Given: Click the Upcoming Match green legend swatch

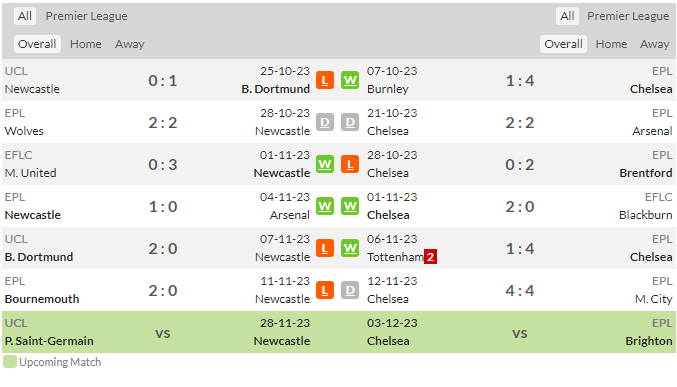Looking at the screenshot, I should (x=9, y=362).
